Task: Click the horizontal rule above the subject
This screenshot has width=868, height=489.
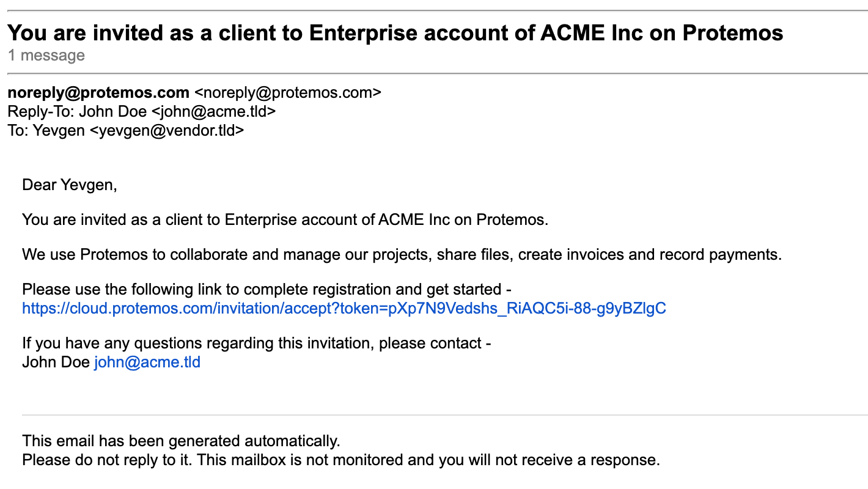Action: click(x=434, y=10)
